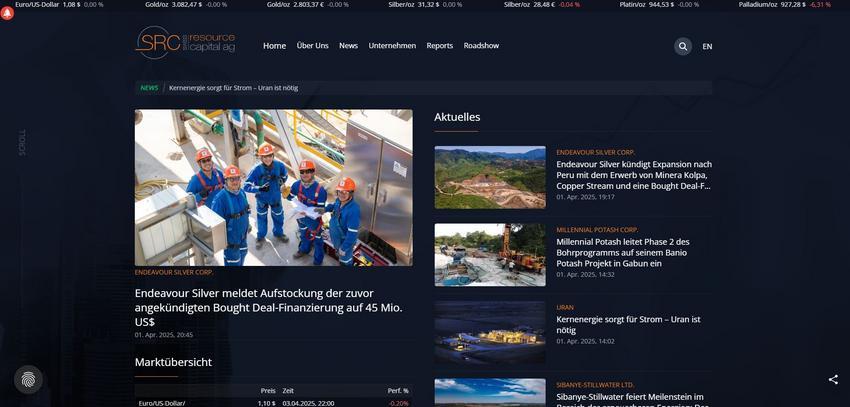Screen dimensions: 850x407
Task: Click the Sibanye-Stillwater Ltd. tag
Action: (x=595, y=385)
